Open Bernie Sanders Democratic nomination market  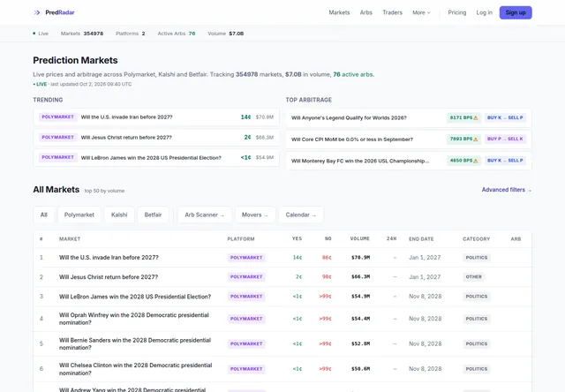point(282,343)
